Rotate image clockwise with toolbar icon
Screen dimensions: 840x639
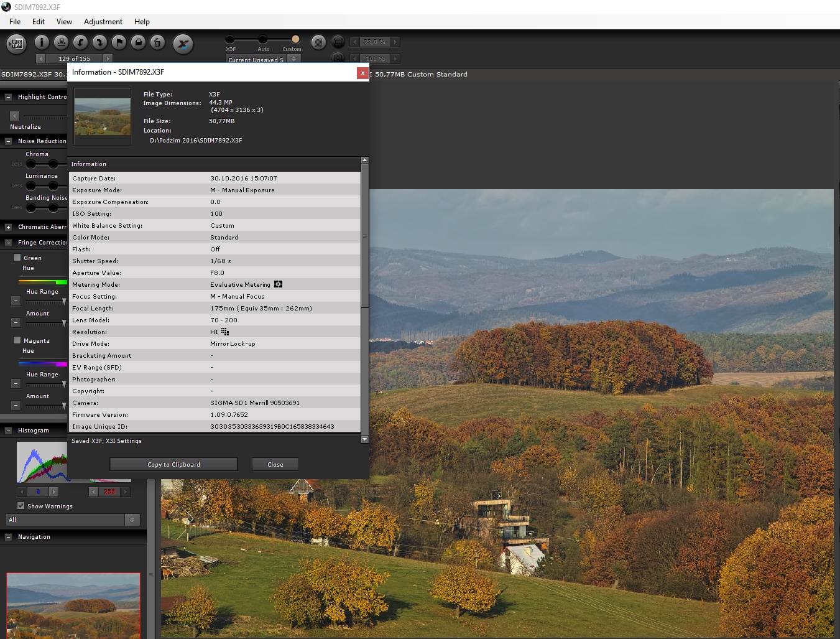(99, 42)
